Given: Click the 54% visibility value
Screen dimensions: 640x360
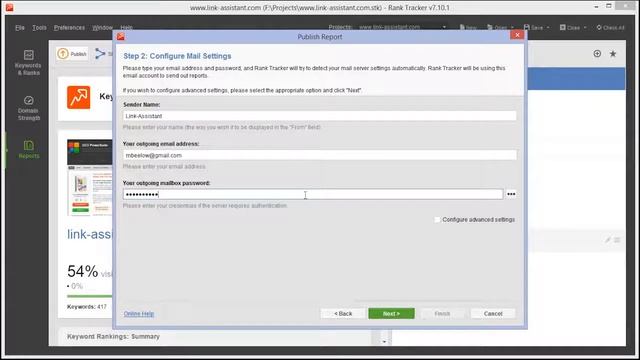Looking at the screenshot, I should pos(83,271).
